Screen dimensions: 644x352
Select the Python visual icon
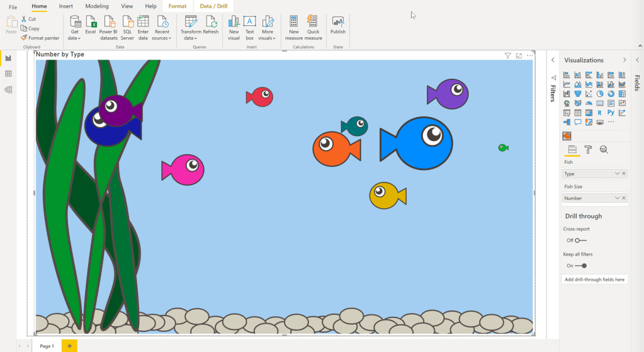[x=611, y=113]
